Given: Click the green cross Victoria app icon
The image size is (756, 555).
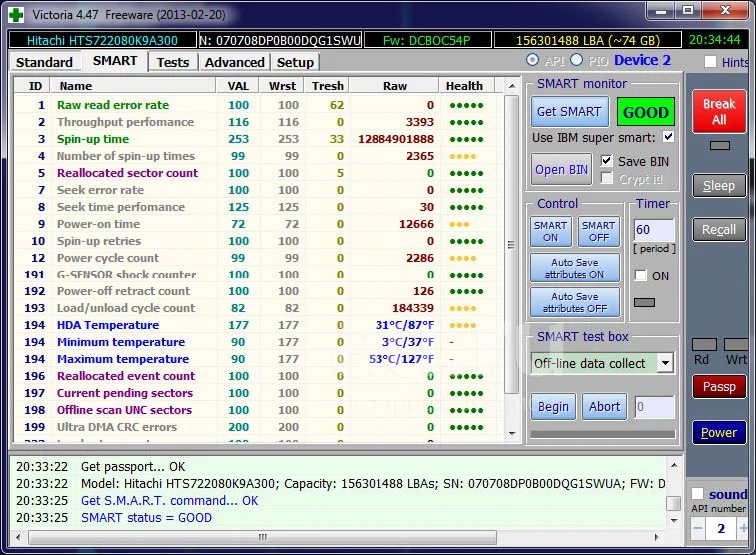Looking at the screenshot, I should tap(16, 15).
